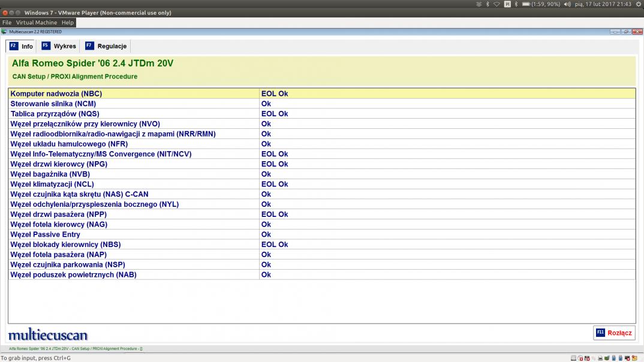644x362 pixels.
Task: Open the VMware File menu
Action: point(7,23)
